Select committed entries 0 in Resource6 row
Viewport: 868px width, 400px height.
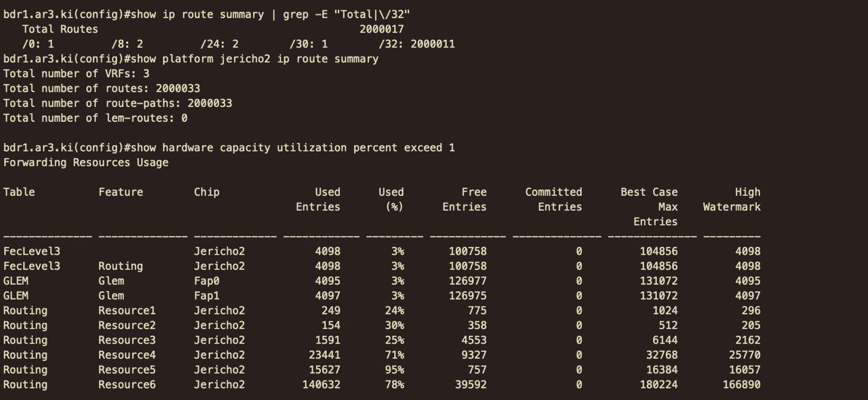pyautogui.click(x=579, y=384)
